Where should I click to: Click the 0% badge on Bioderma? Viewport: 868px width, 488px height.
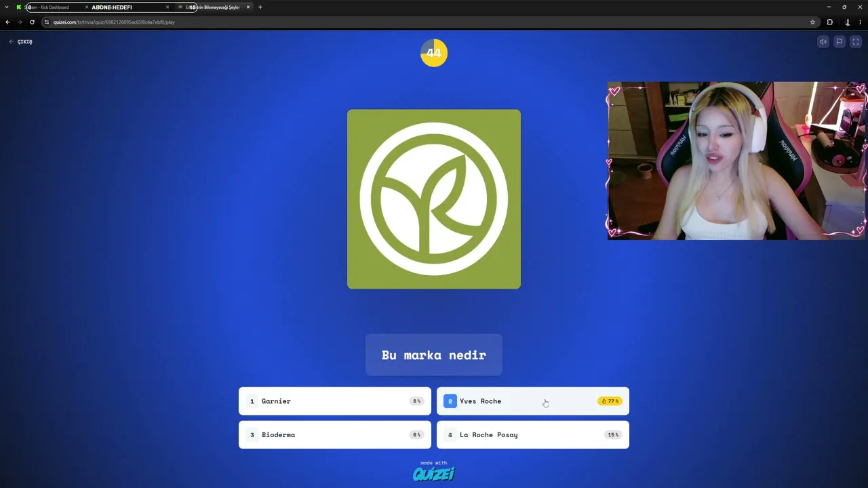(416, 434)
